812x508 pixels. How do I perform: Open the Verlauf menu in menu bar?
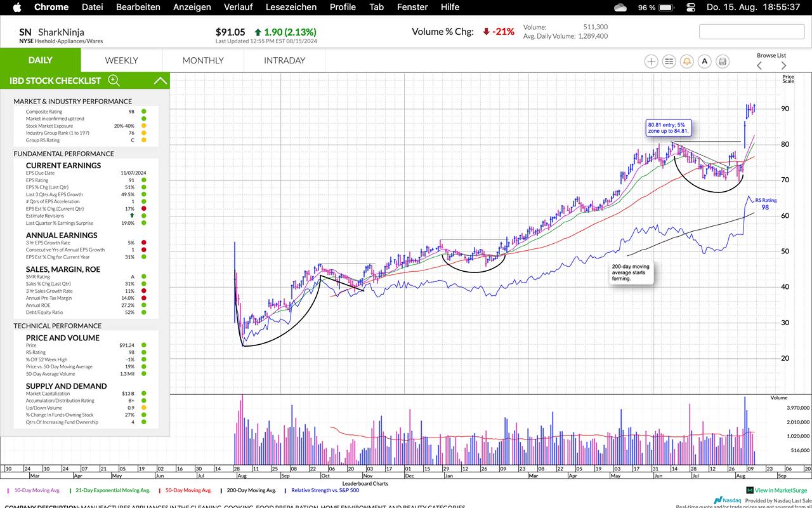238,7
